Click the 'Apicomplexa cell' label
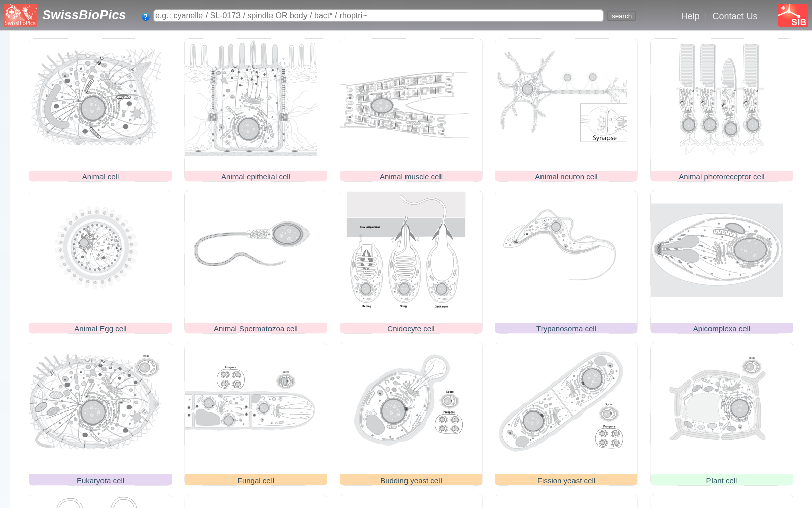The height and width of the screenshot is (508, 812). point(722,329)
